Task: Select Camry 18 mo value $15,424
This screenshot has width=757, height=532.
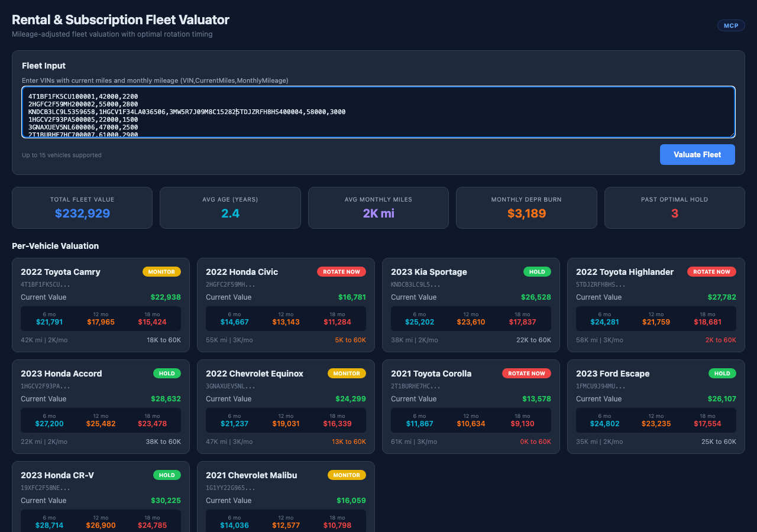Action: click(x=152, y=322)
